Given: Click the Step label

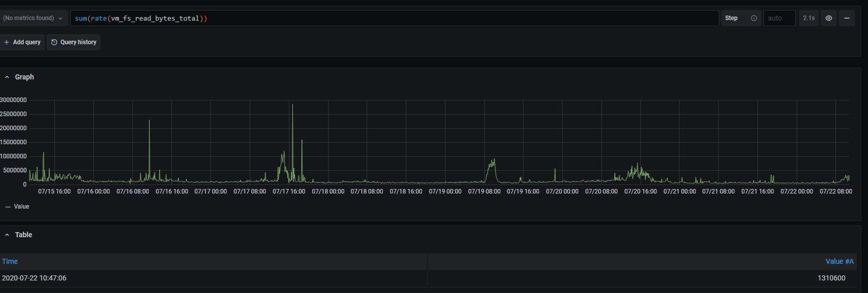Looking at the screenshot, I should tap(731, 18).
